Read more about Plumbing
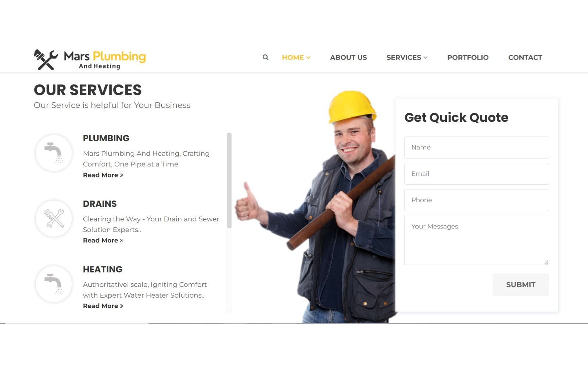Viewport: 588px width, 368px height. 103,175
